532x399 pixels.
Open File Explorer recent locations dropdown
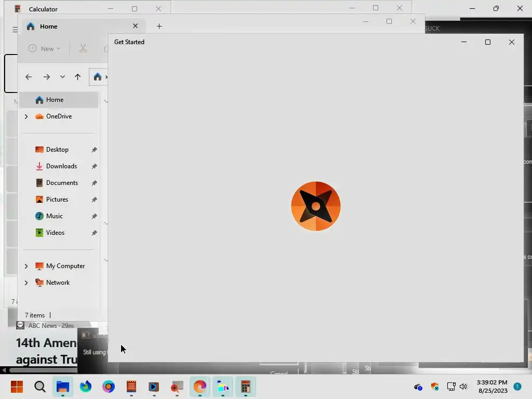tap(62, 77)
